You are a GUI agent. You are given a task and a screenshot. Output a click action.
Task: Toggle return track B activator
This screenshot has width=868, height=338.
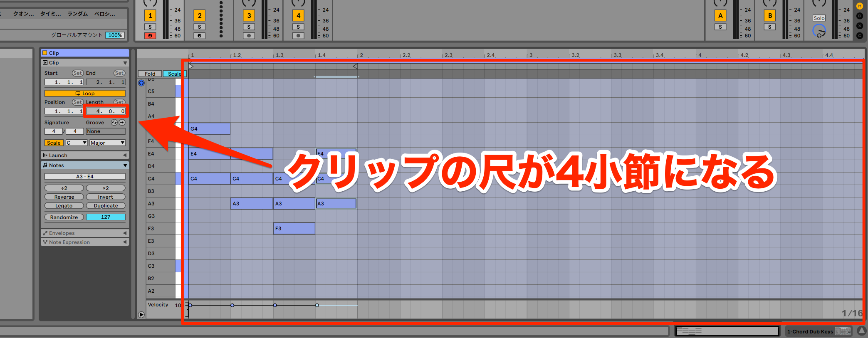pyautogui.click(x=770, y=16)
